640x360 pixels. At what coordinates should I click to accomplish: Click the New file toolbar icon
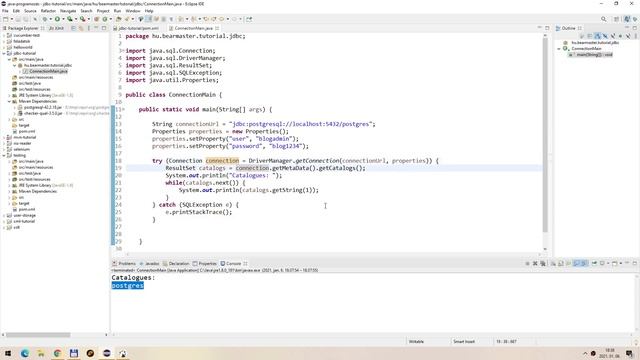(5, 19)
